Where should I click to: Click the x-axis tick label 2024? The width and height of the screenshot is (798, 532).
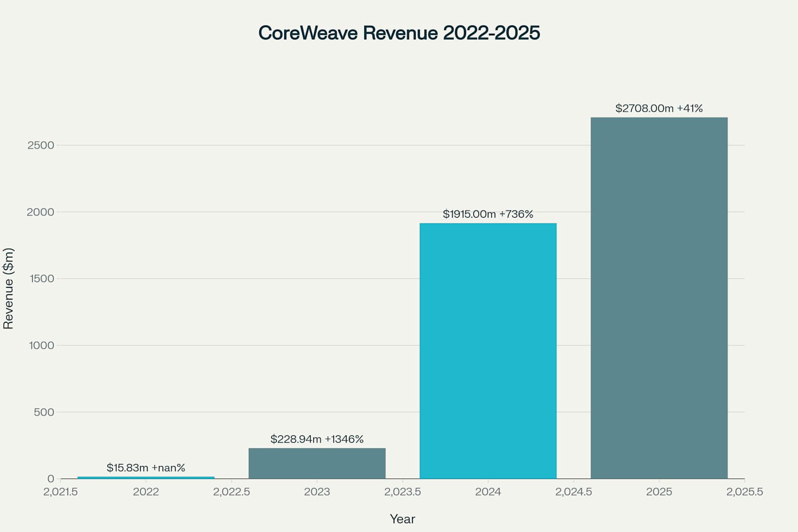[488, 491]
